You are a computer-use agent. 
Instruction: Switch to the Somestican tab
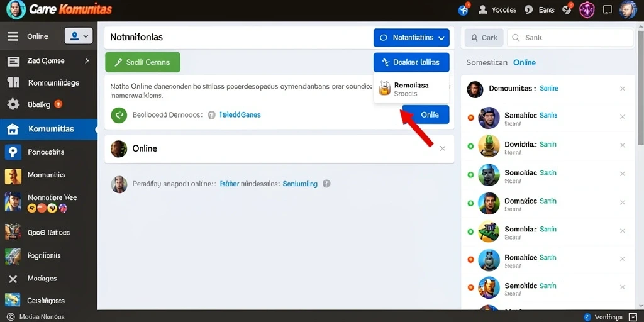tap(487, 62)
